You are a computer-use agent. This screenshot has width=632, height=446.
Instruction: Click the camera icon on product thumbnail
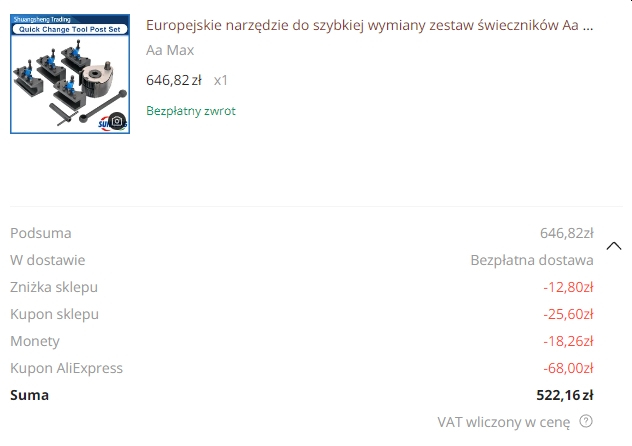(x=117, y=121)
